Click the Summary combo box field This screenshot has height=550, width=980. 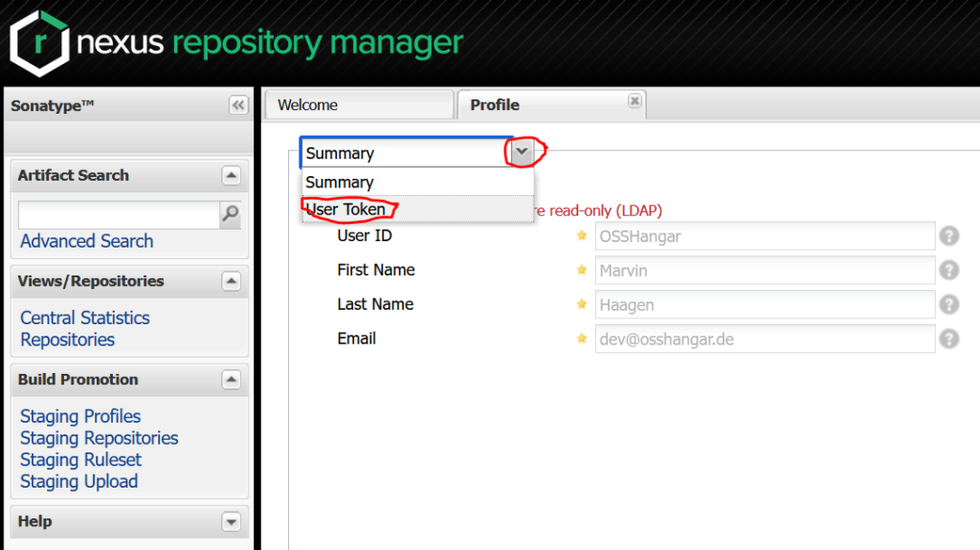[406, 153]
